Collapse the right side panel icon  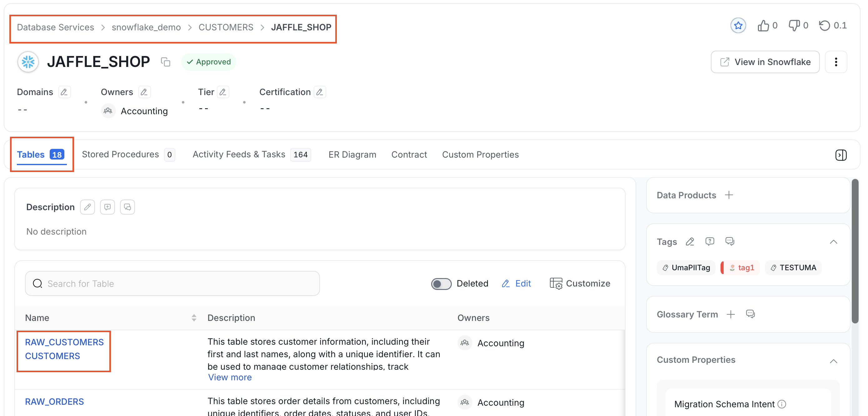coord(841,155)
